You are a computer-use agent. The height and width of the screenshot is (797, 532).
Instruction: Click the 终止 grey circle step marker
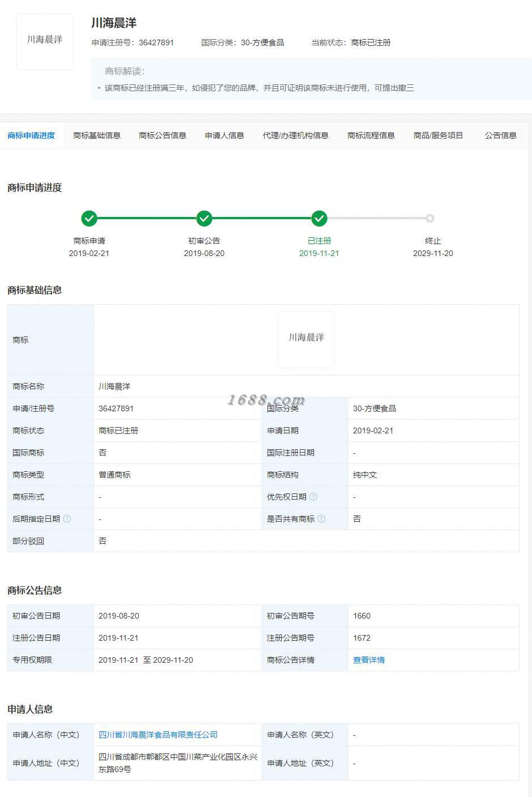430,218
